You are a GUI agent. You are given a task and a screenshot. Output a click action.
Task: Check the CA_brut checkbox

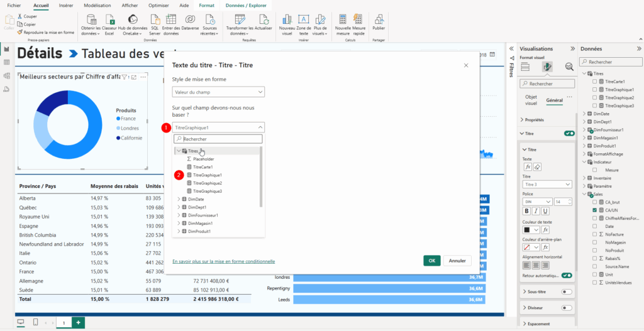coord(594,202)
